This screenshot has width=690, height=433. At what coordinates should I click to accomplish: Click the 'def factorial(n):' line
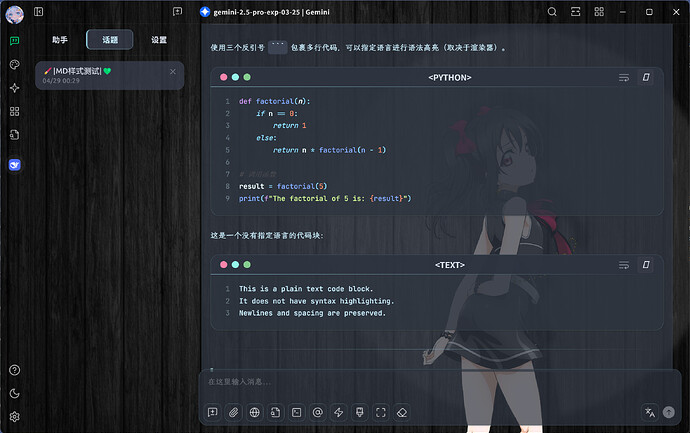point(275,101)
